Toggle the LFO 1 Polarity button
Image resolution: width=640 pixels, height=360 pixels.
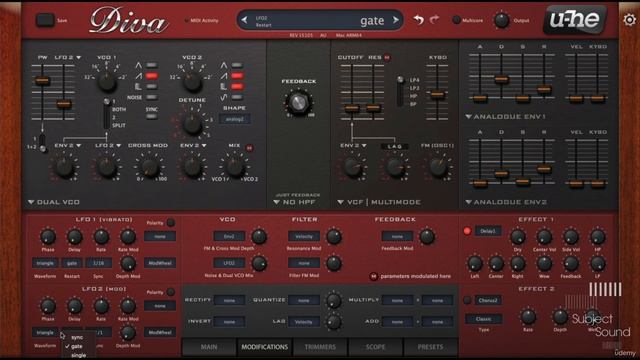171,223
